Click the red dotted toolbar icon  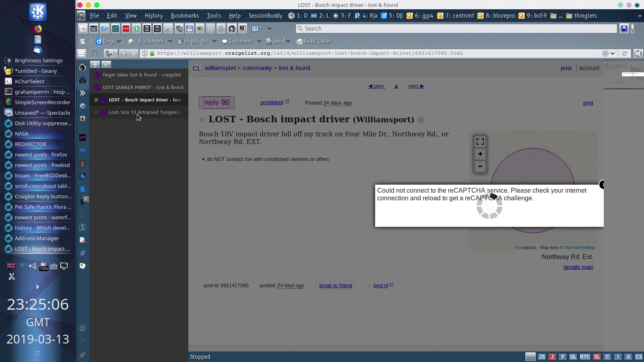point(126,29)
